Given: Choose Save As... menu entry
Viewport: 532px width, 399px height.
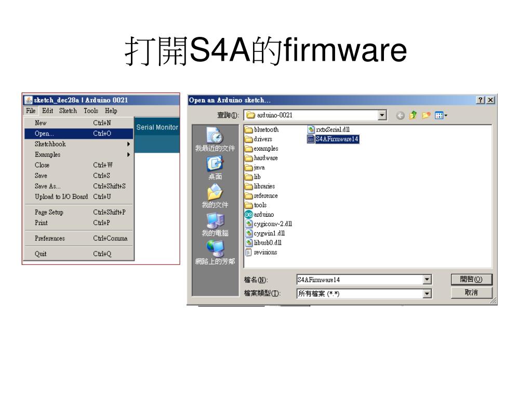Looking at the screenshot, I should (x=79, y=186).
